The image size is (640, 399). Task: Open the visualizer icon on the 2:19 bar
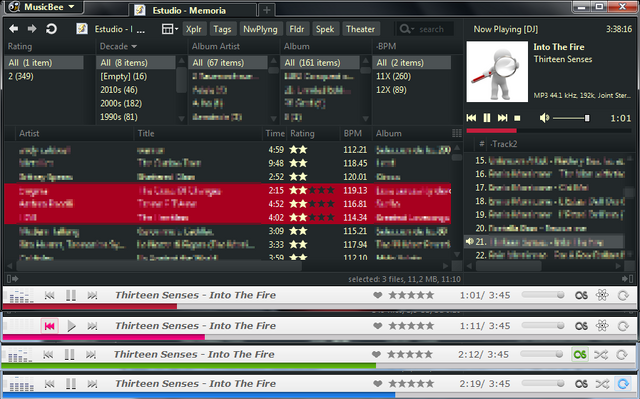point(20,384)
